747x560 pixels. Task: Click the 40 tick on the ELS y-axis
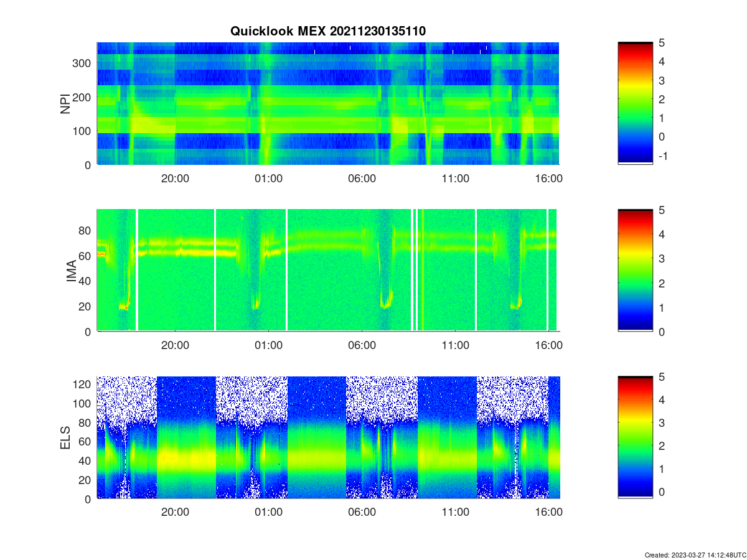(x=85, y=461)
